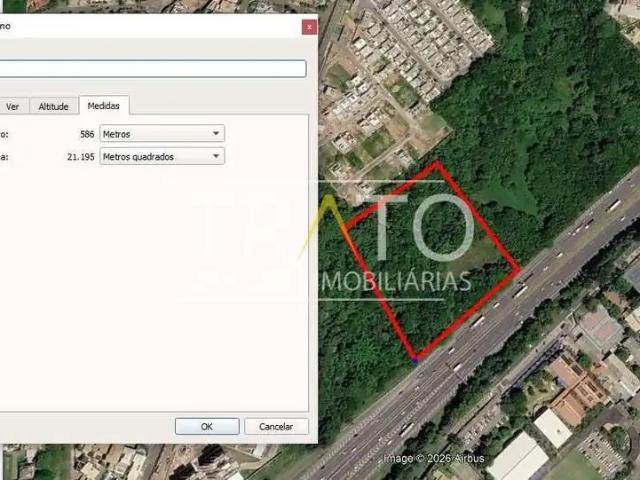Click the Image © 2026 Airbus attribution
The height and width of the screenshot is (480, 640).
pyautogui.click(x=433, y=458)
